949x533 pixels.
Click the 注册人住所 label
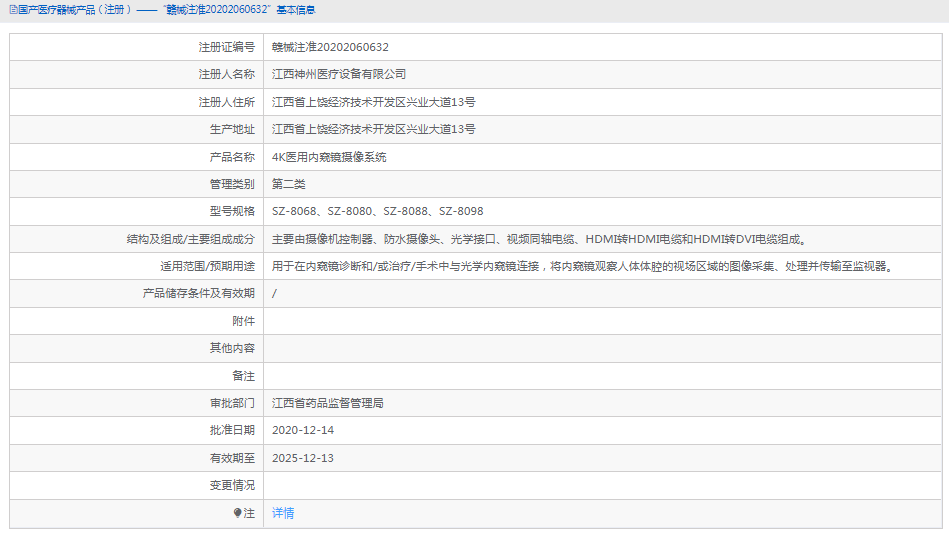(x=227, y=102)
